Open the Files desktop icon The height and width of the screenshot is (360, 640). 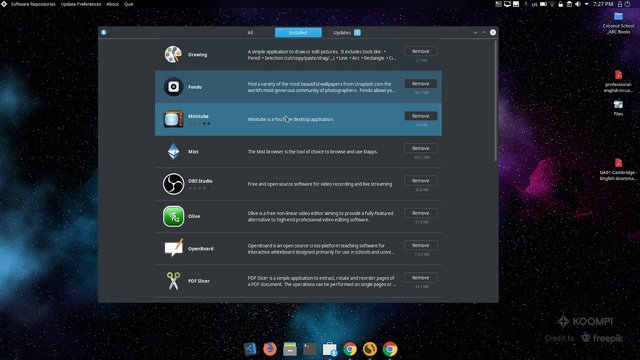618,108
